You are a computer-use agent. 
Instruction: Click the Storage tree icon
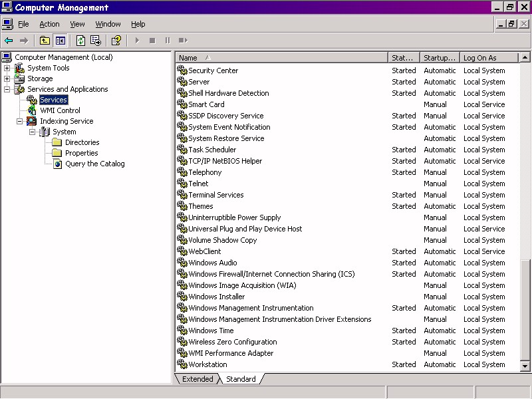(x=19, y=78)
